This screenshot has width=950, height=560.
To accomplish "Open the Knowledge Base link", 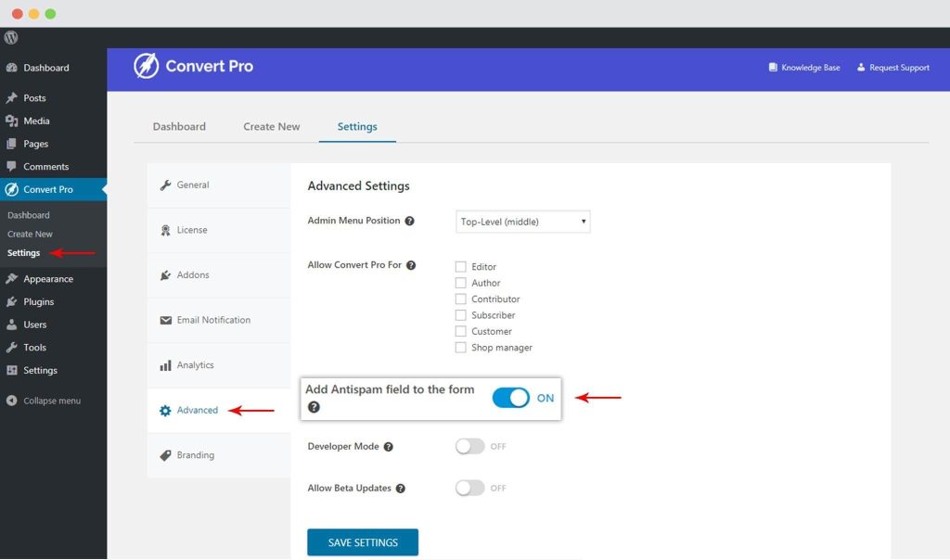I will [804, 67].
